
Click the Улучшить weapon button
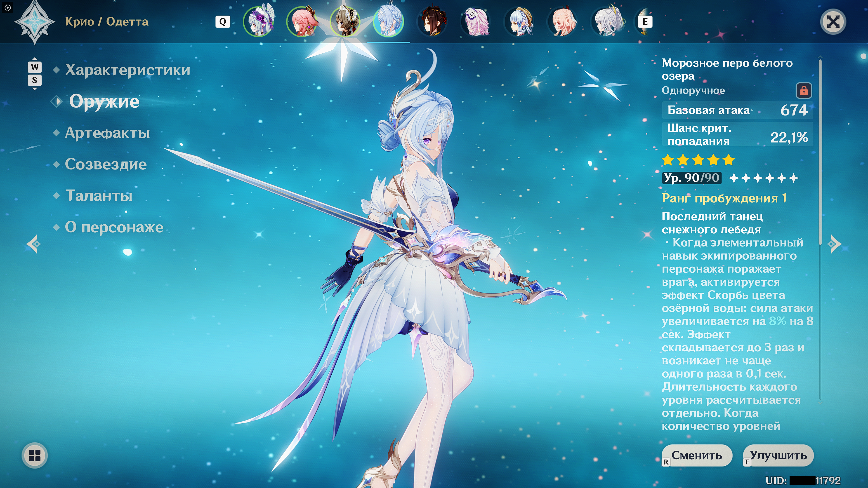pyautogui.click(x=778, y=455)
